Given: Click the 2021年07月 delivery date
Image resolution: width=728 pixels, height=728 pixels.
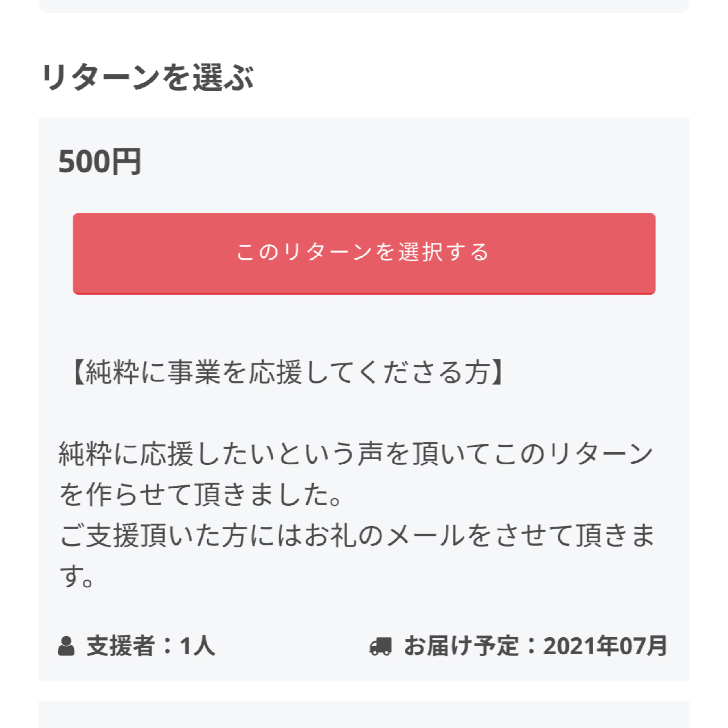Looking at the screenshot, I should (605, 646).
